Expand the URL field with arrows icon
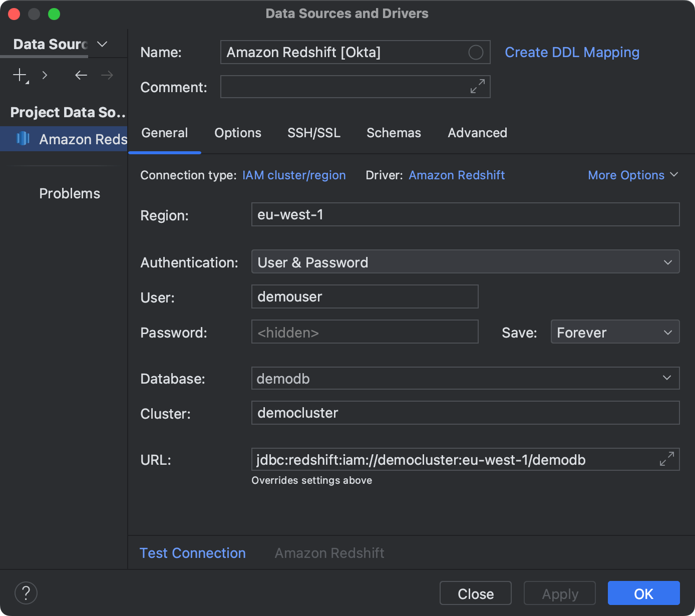Screen dimensions: 695x616 pos(666,459)
